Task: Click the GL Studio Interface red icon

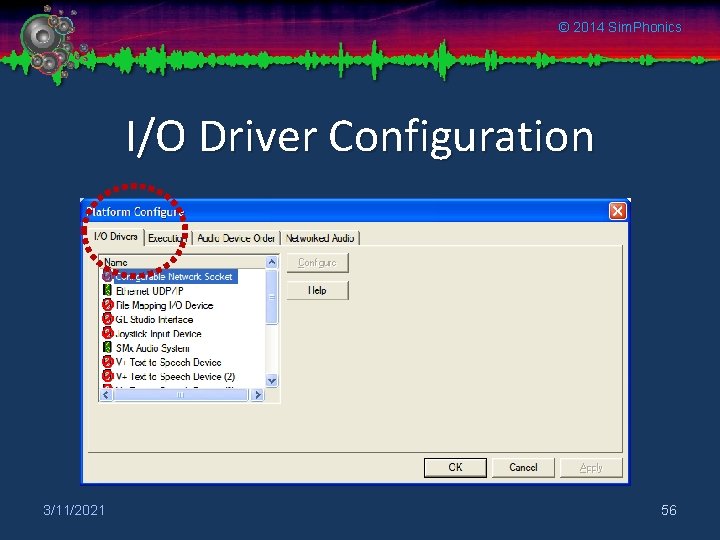Action: pos(107,319)
